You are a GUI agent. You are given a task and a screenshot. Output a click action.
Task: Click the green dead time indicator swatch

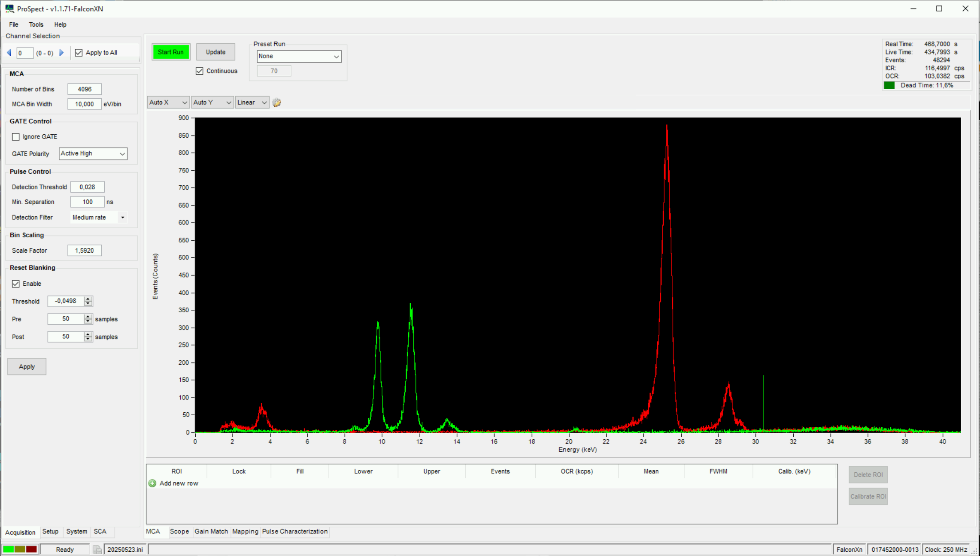[889, 85]
